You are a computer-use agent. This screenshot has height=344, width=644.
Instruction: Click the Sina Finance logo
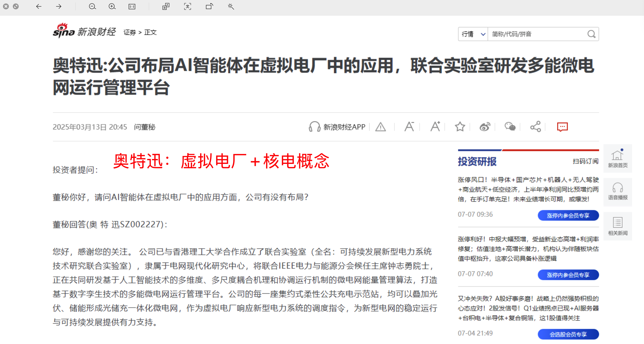click(x=84, y=31)
